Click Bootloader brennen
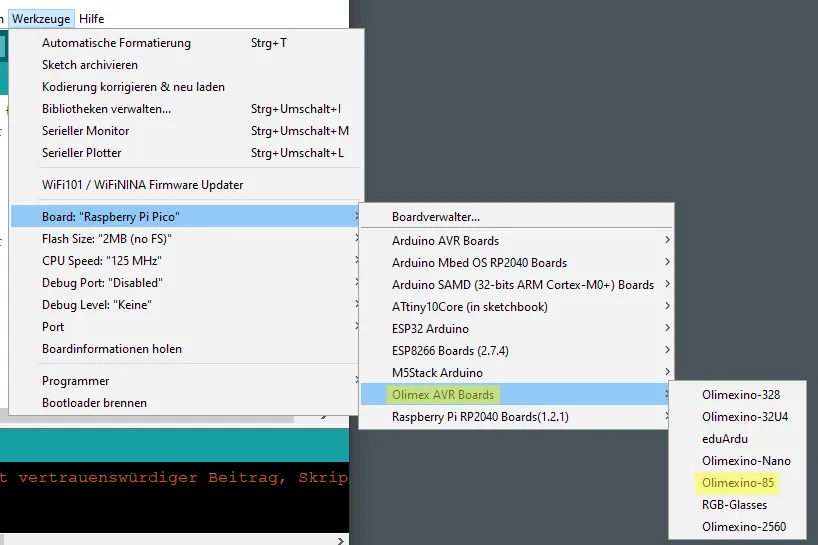 point(94,403)
